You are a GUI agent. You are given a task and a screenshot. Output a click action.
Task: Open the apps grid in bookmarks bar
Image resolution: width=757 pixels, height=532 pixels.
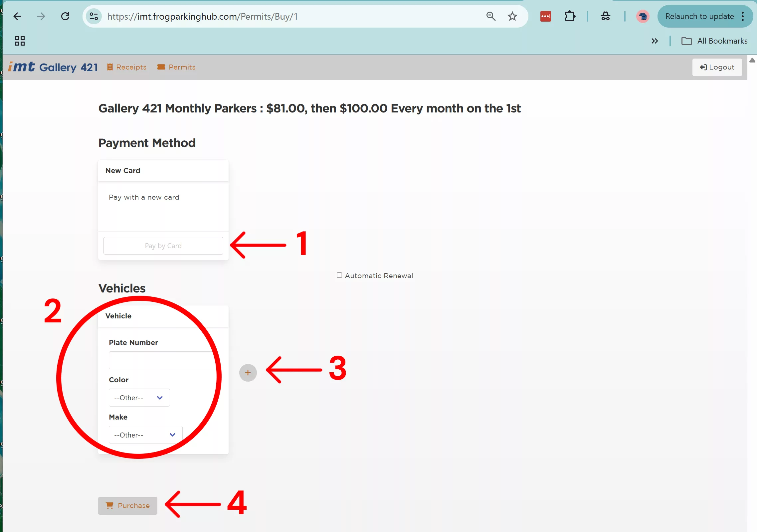[x=20, y=41]
